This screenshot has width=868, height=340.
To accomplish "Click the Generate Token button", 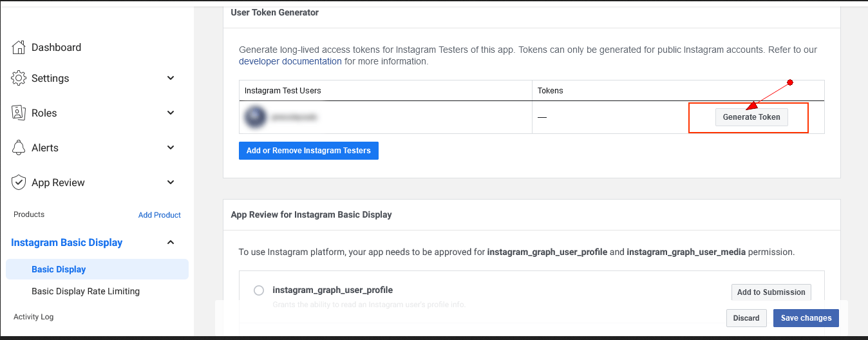I will pyautogui.click(x=751, y=117).
